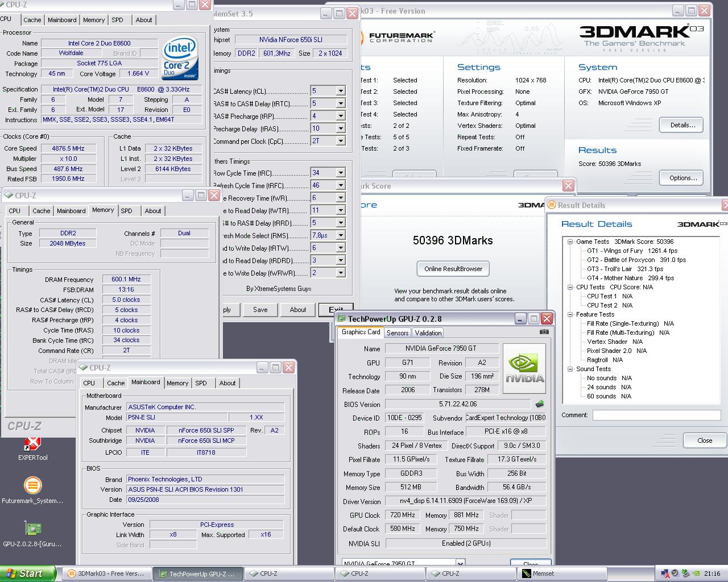Click the Details... button in 3DMark03
Screen dimensions: 728x582
tap(681, 125)
